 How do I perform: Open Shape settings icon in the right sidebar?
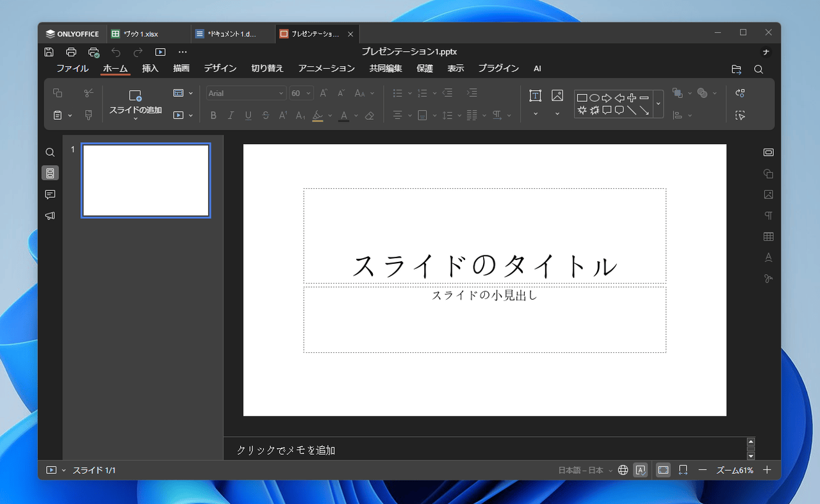click(x=769, y=174)
